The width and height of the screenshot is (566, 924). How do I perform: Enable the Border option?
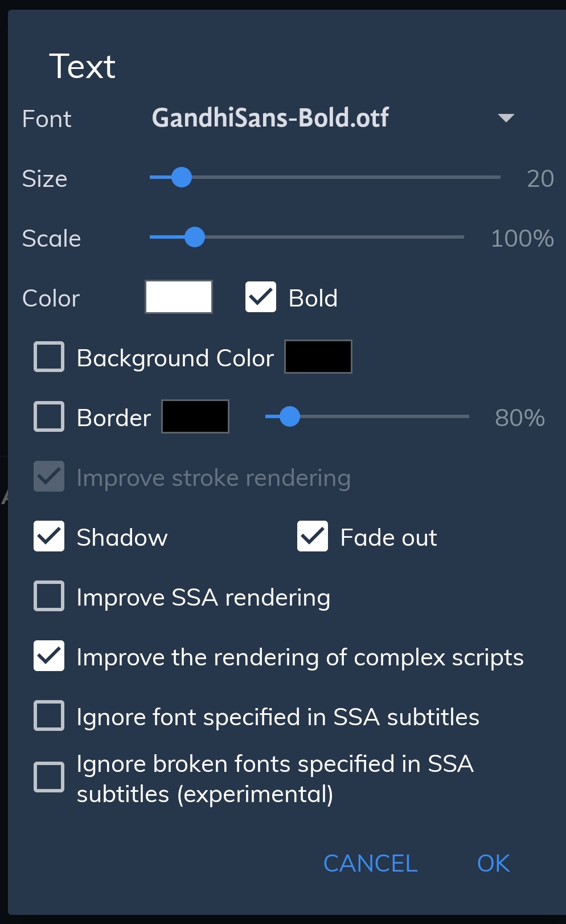(49, 417)
